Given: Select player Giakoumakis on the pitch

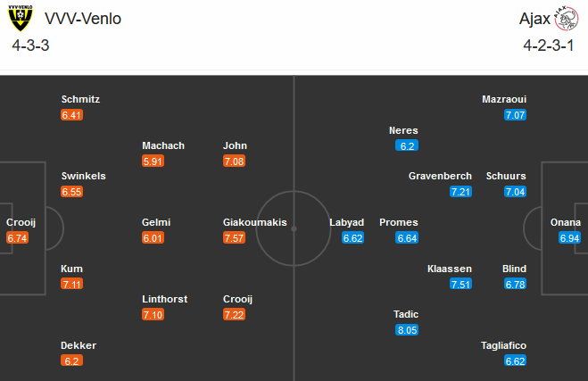Looking at the screenshot, I should (x=255, y=222).
